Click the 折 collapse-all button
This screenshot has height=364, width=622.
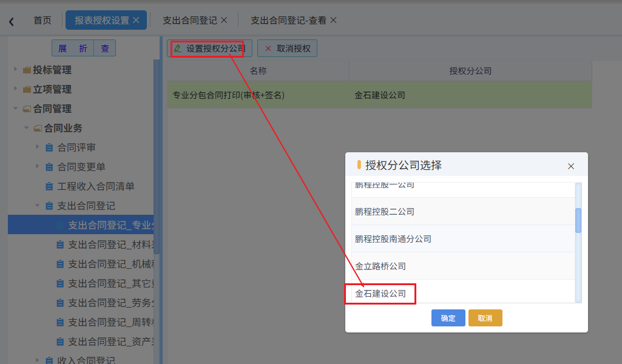[x=83, y=49]
